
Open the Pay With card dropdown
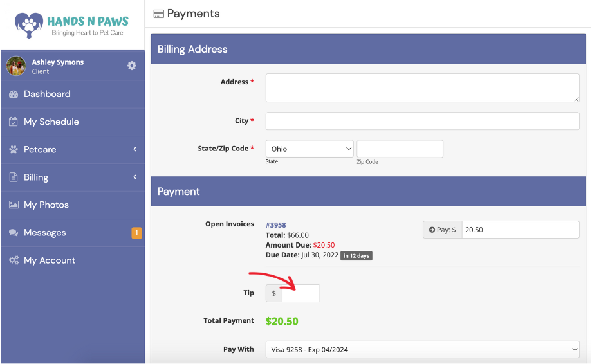423,350
